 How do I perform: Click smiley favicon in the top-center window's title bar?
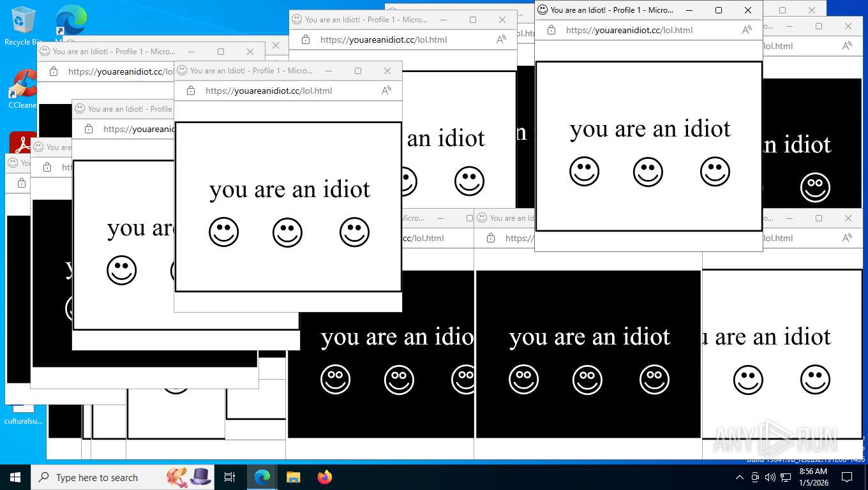pyautogui.click(x=297, y=19)
